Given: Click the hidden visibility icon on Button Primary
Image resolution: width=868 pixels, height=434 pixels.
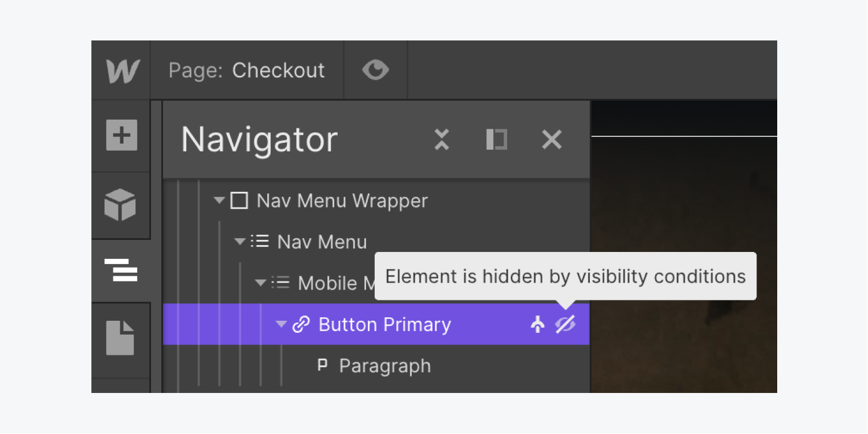Looking at the screenshot, I should point(565,325).
